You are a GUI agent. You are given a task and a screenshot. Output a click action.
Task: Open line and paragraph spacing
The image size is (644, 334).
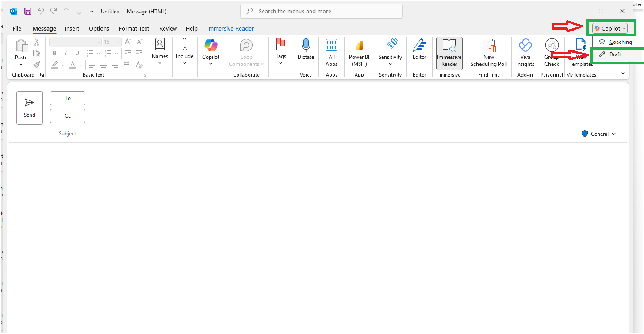tap(126, 65)
